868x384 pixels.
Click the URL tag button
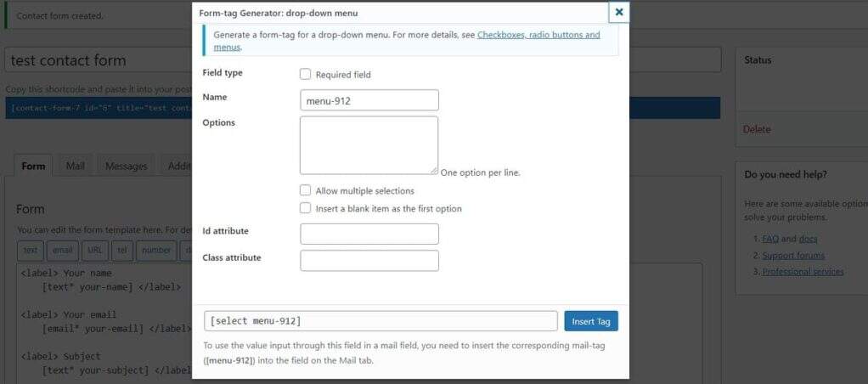pos(94,250)
